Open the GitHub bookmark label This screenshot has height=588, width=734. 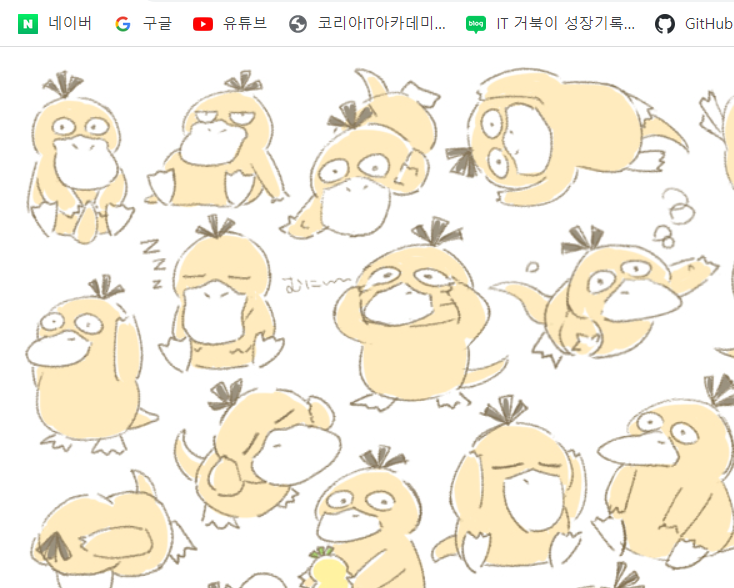pos(709,23)
